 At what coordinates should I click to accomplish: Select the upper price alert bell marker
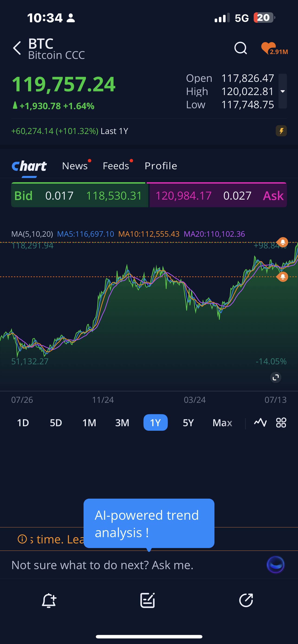coord(283,242)
